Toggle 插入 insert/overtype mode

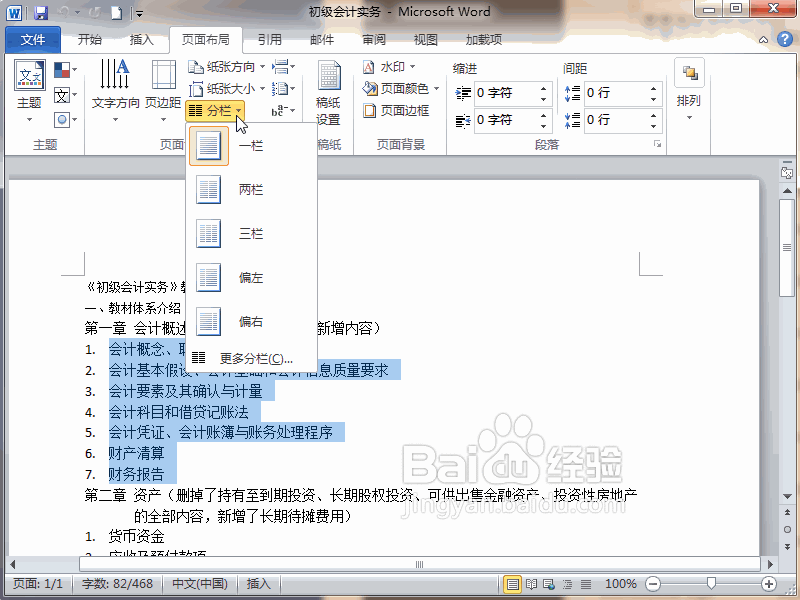[258, 584]
